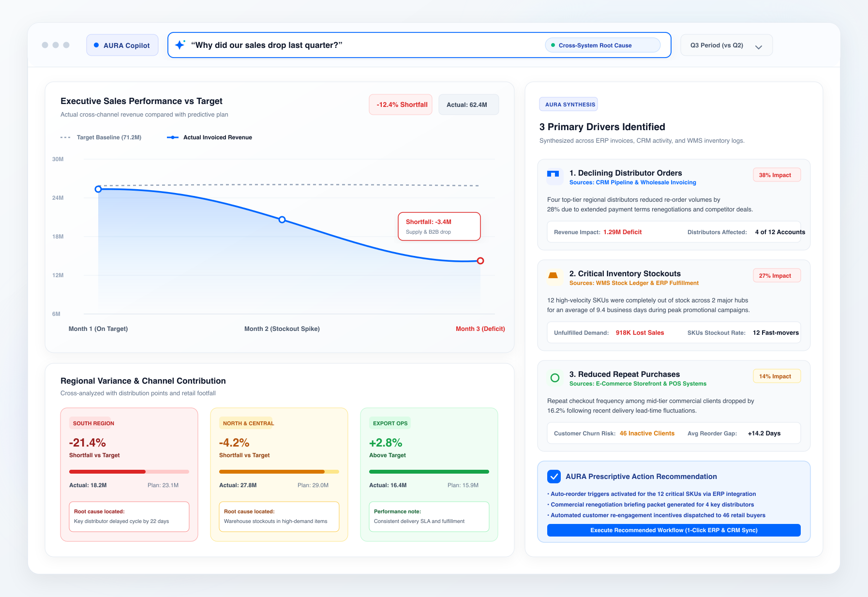Click the Month 3 (Deficit) axis label

(480, 329)
